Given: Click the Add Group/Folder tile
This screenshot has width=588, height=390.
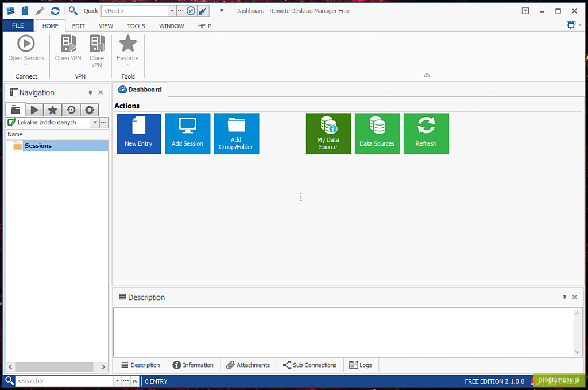Looking at the screenshot, I should [x=236, y=134].
